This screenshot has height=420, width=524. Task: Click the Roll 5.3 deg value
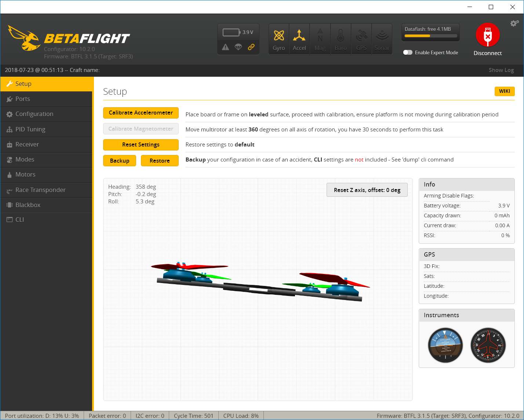145,202
